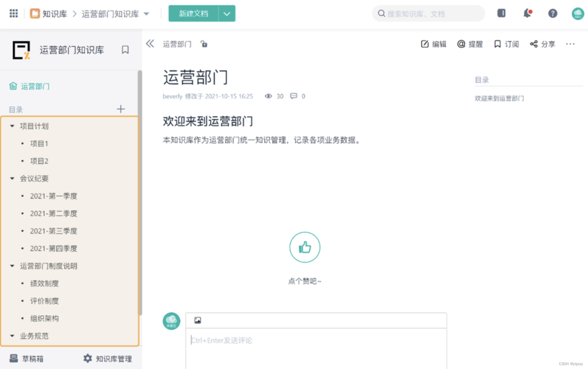Open the 新建文档 dropdown arrow

click(227, 13)
